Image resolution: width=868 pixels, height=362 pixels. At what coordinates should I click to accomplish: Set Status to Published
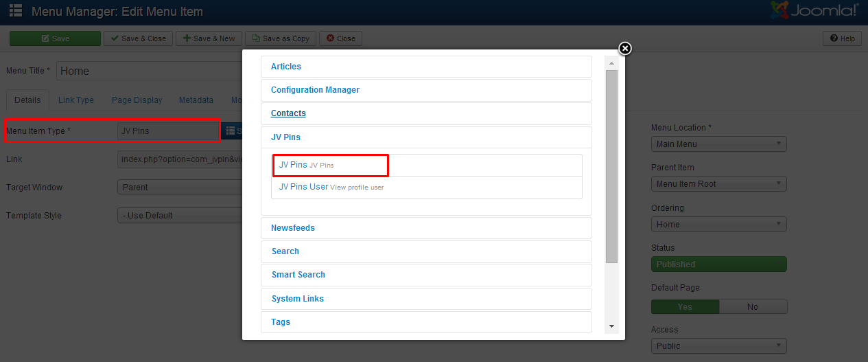718,264
